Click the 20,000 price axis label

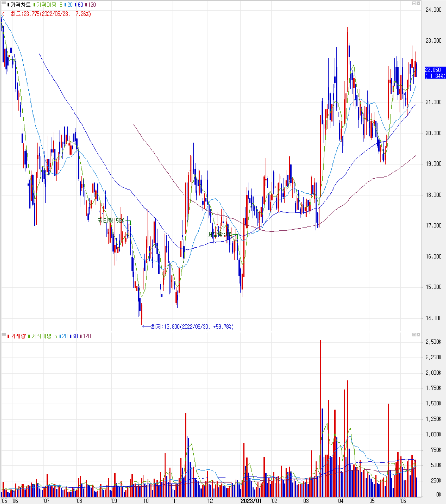point(433,133)
